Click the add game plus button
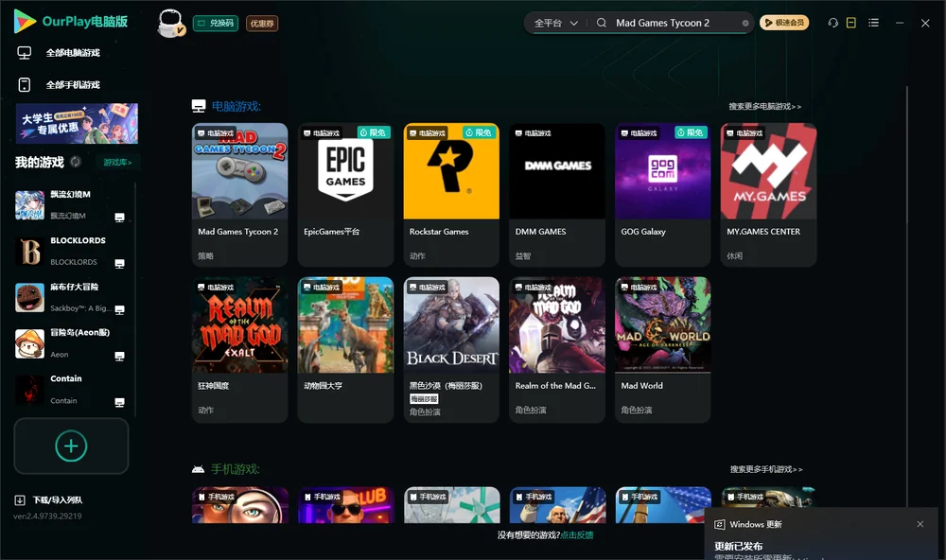The width and height of the screenshot is (946, 560). (x=71, y=446)
